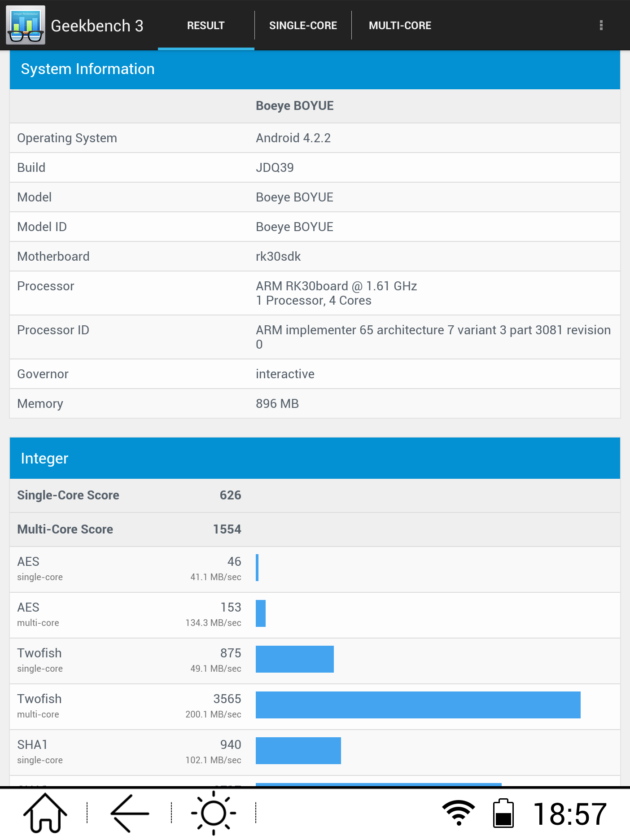This screenshot has height=840, width=630.
Task: Tap the Wi-Fi status icon
Action: tap(458, 813)
